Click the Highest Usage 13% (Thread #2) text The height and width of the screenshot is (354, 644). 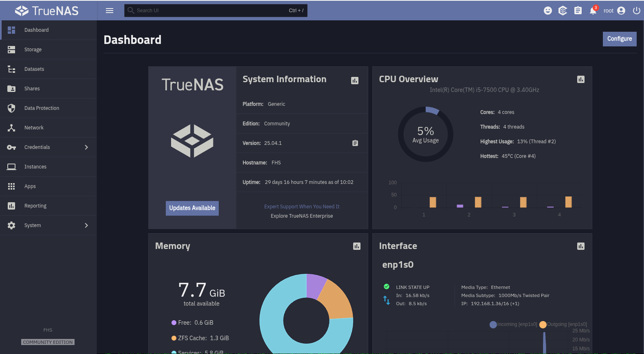518,142
